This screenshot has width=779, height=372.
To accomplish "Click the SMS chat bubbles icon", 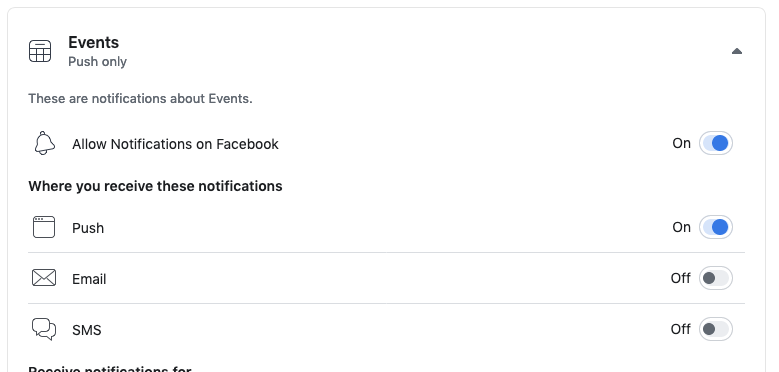I will [44, 329].
